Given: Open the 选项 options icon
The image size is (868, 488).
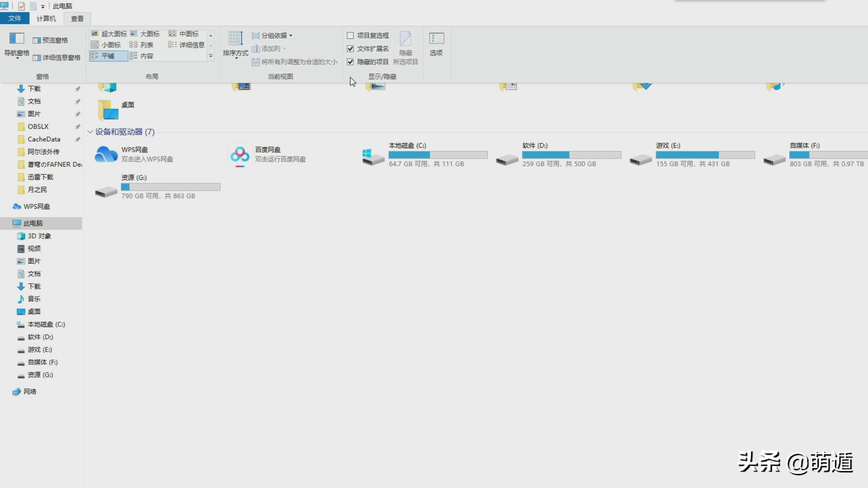Looking at the screenshot, I should [x=436, y=39].
